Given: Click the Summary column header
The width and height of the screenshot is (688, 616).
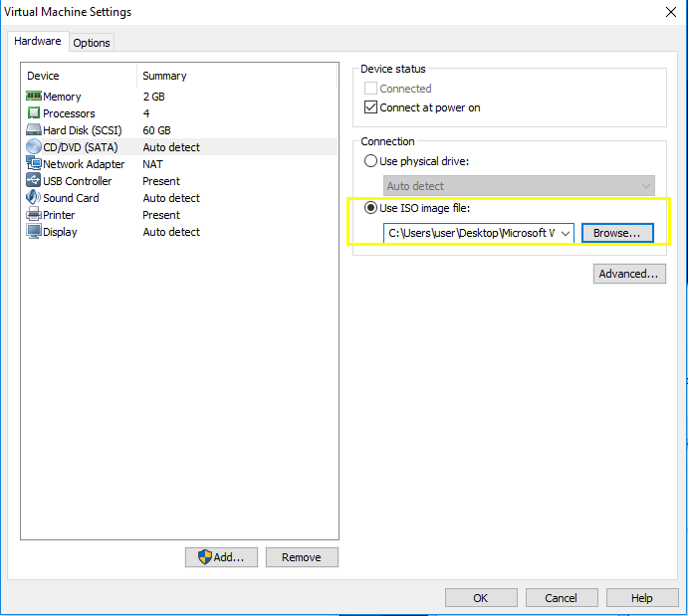Looking at the screenshot, I should point(164,76).
